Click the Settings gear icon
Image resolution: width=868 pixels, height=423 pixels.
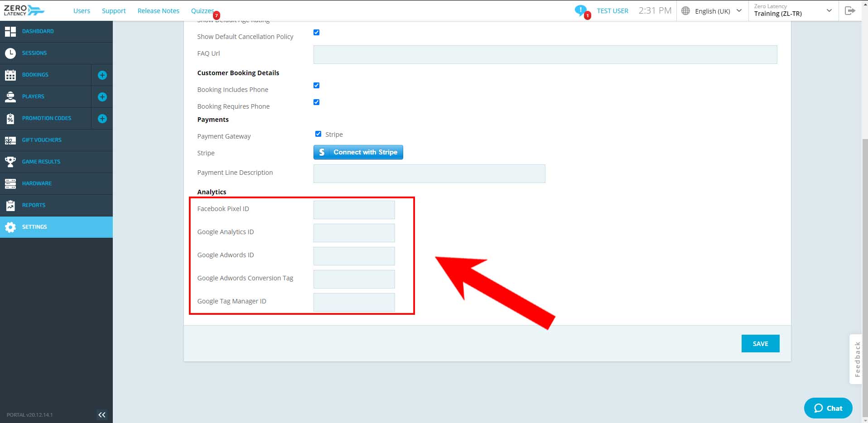(x=10, y=227)
